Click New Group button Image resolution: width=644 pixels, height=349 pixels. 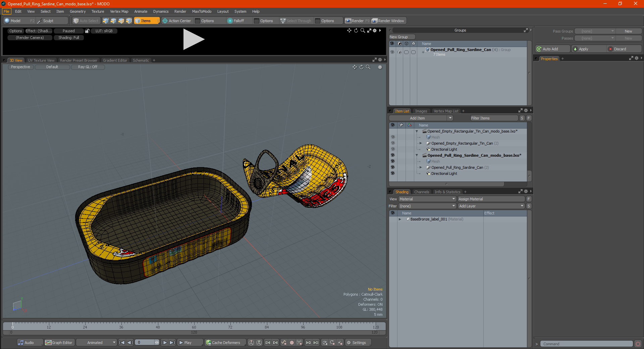pos(402,37)
